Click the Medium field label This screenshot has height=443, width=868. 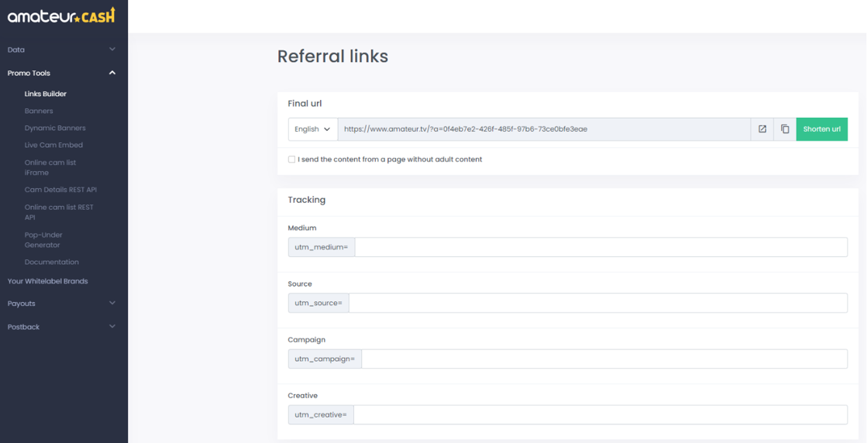tap(302, 228)
